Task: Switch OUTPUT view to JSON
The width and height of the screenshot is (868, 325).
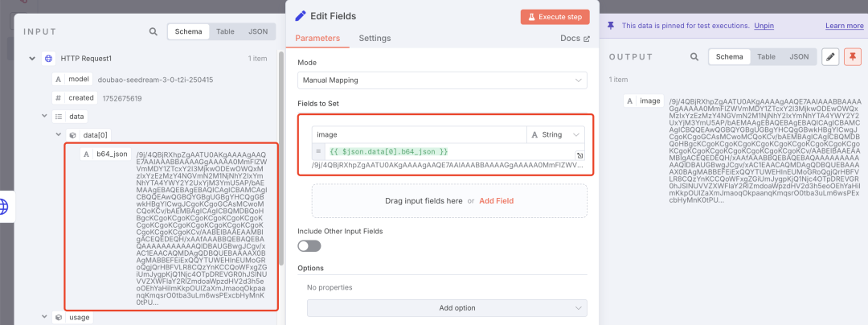Action: tap(798, 57)
